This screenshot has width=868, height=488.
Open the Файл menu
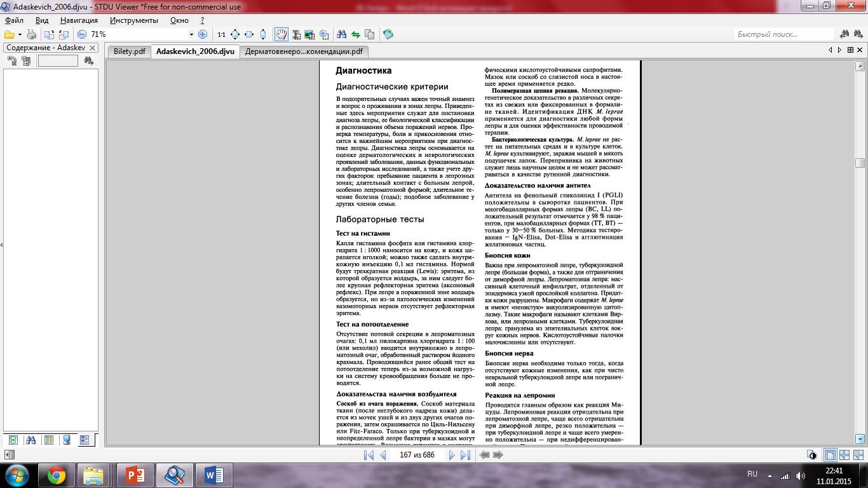coord(14,20)
